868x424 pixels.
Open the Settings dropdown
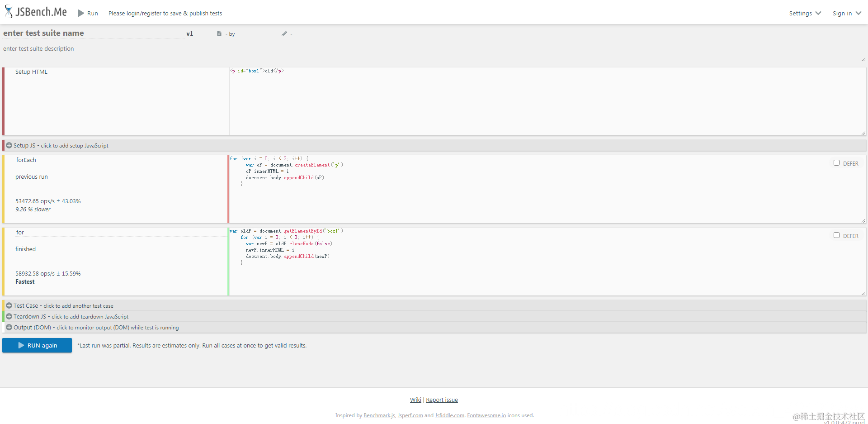coord(805,13)
